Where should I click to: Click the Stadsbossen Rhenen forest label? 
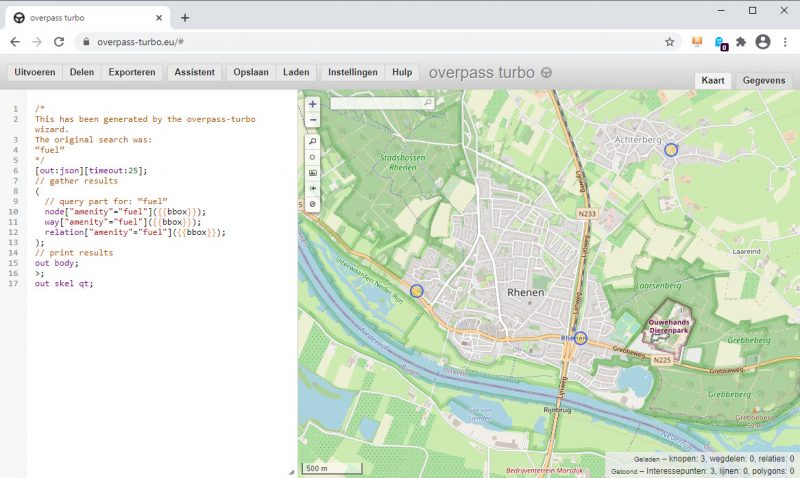(x=403, y=162)
